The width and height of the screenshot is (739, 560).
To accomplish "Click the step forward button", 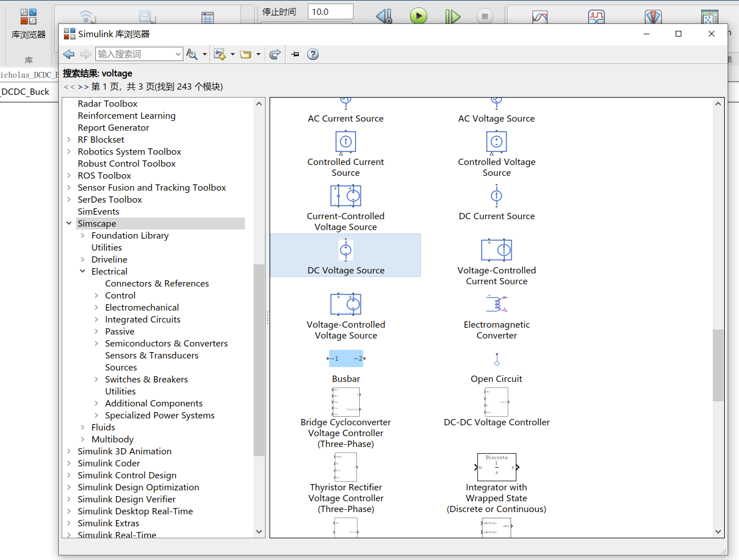I will pyautogui.click(x=452, y=16).
